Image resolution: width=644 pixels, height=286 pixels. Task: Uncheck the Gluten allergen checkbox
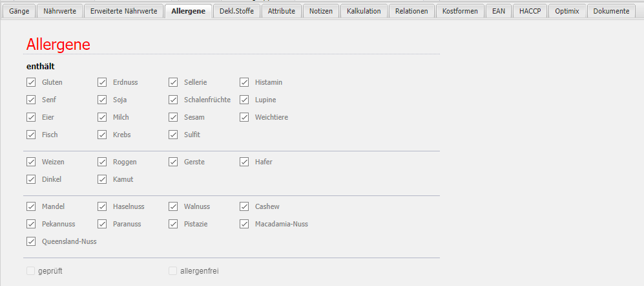[x=31, y=82]
